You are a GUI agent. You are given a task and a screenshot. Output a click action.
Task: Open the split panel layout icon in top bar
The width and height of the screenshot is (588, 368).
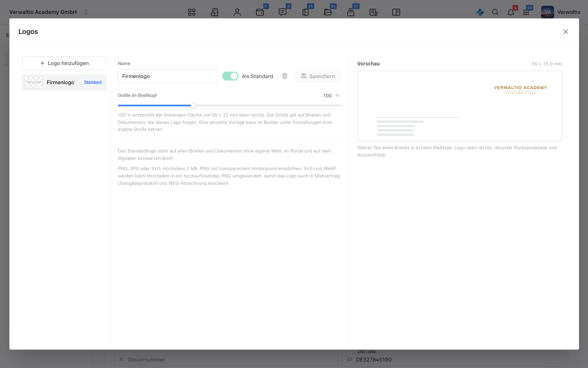click(396, 12)
